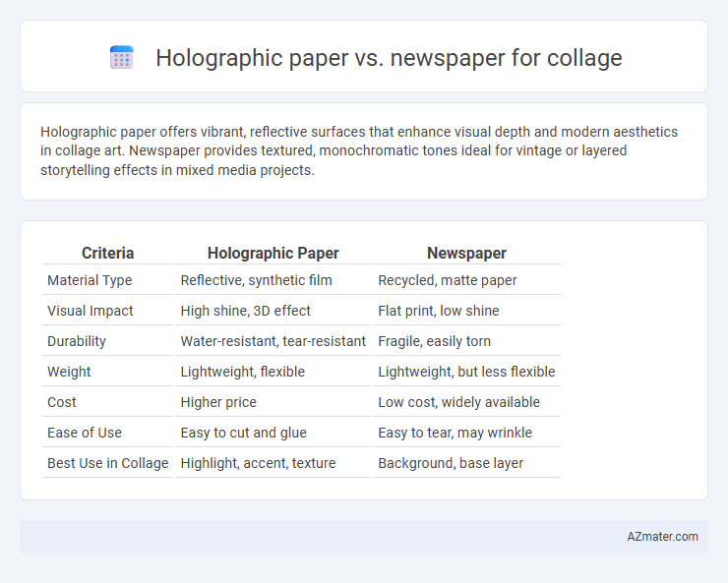Click the heading 'Holographic paper vs. newspaper for collage'
The width and height of the screenshot is (728, 583).
[389, 58]
